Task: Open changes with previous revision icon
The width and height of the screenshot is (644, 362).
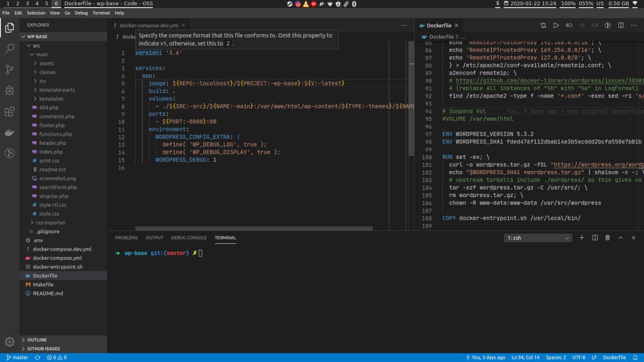Action: pyautogui.click(x=569, y=25)
